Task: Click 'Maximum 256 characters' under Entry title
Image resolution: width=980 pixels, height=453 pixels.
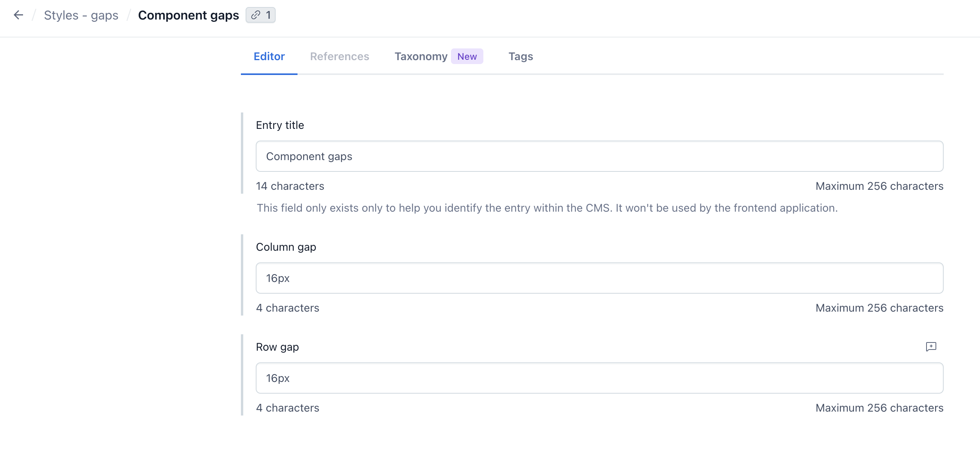Action: pyautogui.click(x=880, y=186)
